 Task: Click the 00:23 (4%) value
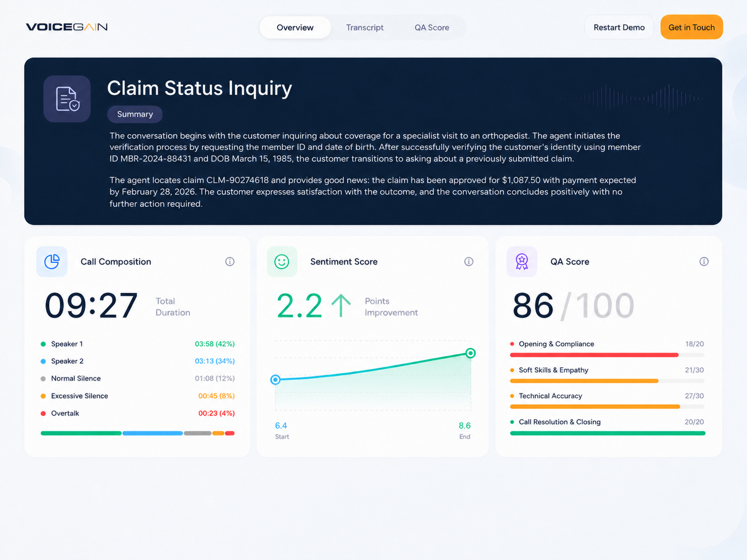(x=217, y=414)
